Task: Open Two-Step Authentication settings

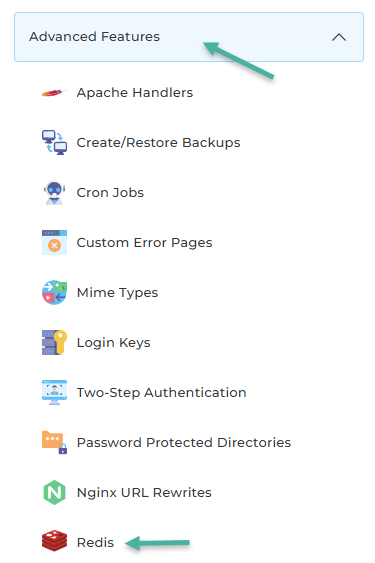Action: (x=162, y=393)
